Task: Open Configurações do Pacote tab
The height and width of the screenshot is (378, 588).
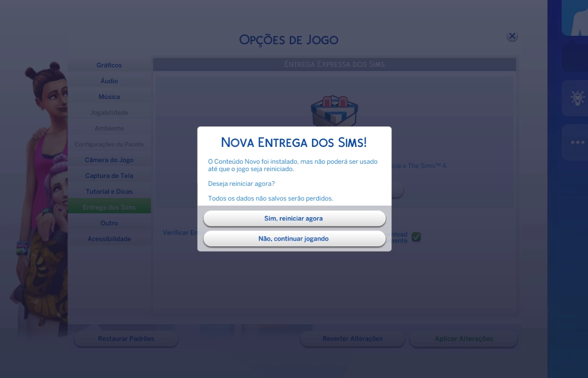Action: point(109,144)
